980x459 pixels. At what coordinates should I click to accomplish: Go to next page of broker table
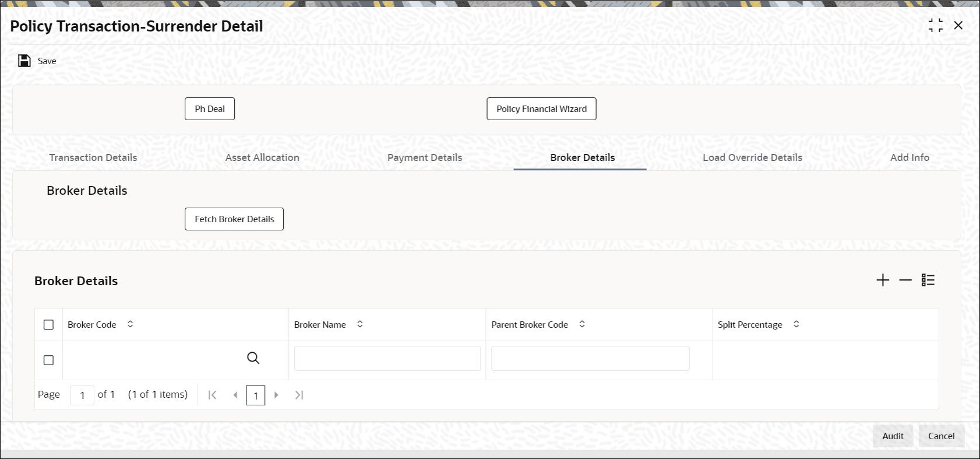click(x=276, y=395)
